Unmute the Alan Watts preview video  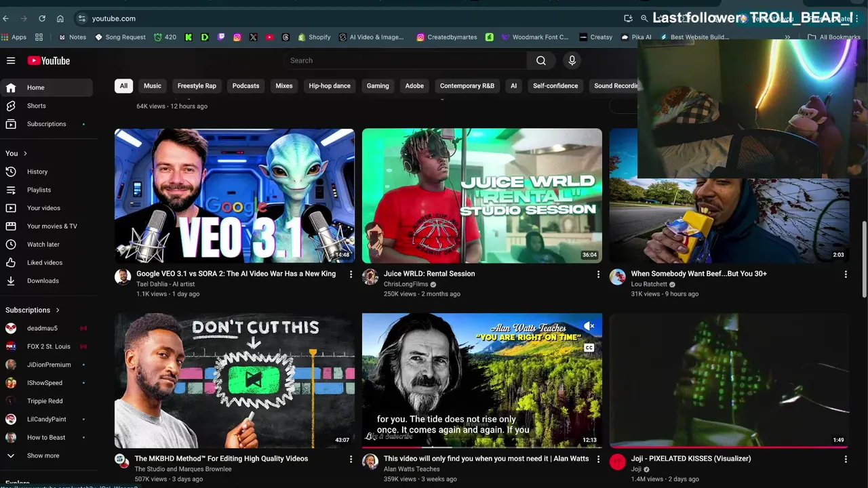589,327
